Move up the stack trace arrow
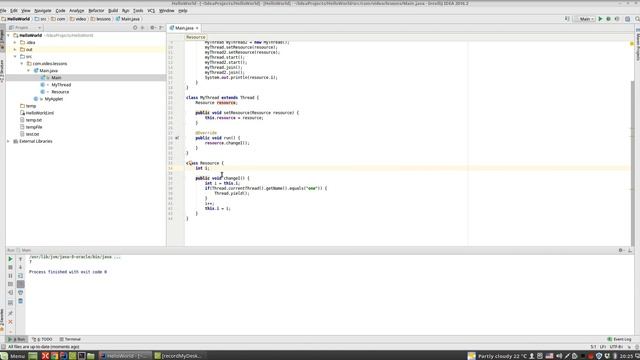640x360 pixels. [20, 259]
